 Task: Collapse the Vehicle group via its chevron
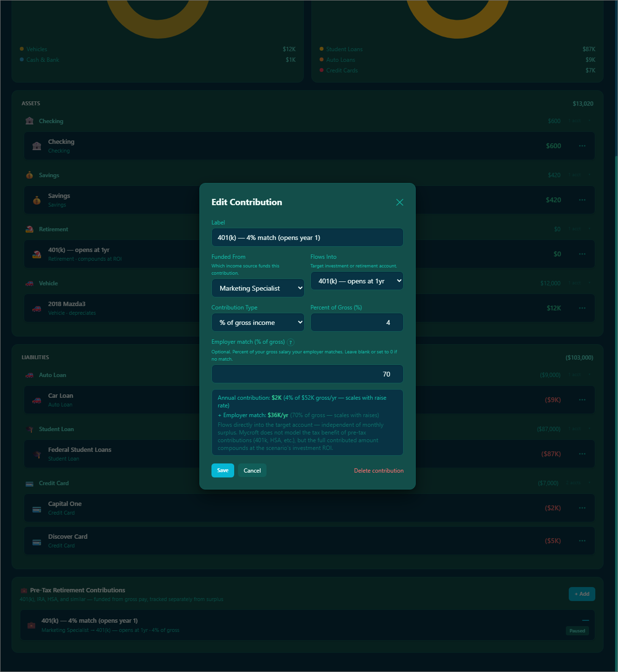pyautogui.click(x=590, y=283)
